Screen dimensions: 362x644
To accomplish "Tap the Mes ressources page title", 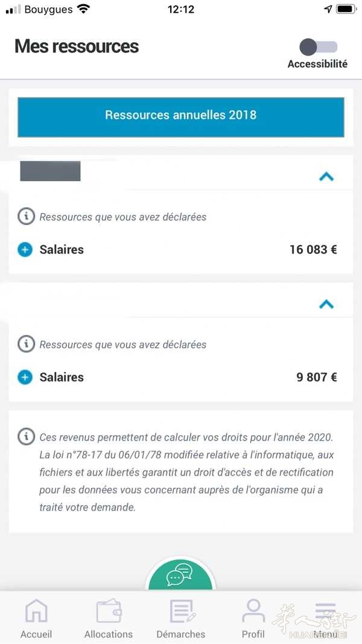I will tap(77, 46).
